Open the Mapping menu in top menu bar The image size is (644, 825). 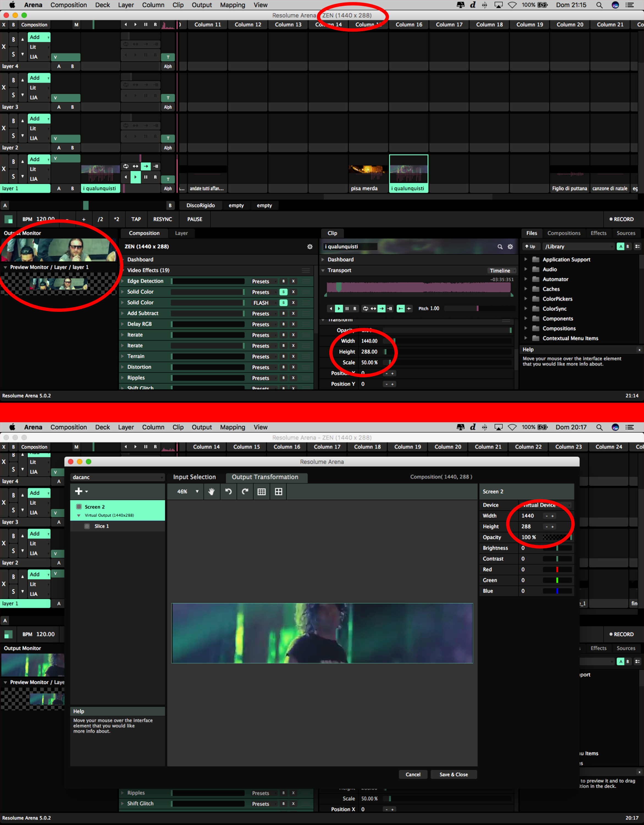click(232, 5)
